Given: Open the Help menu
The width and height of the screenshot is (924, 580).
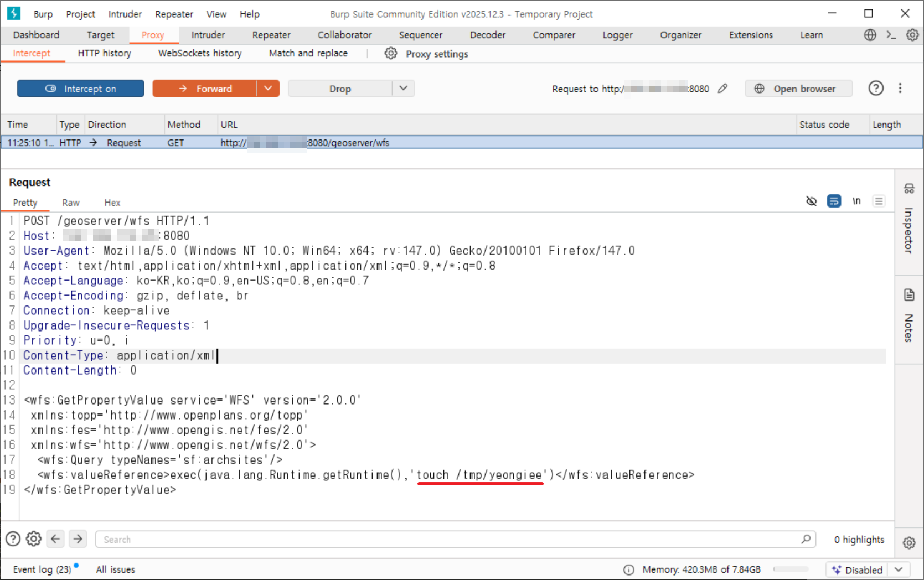Looking at the screenshot, I should [x=249, y=14].
